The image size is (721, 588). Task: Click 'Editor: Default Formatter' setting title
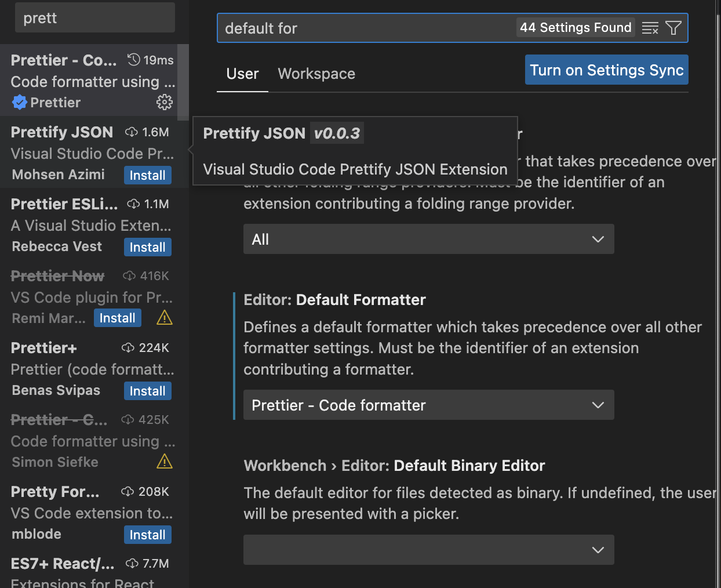coord(335,300)
